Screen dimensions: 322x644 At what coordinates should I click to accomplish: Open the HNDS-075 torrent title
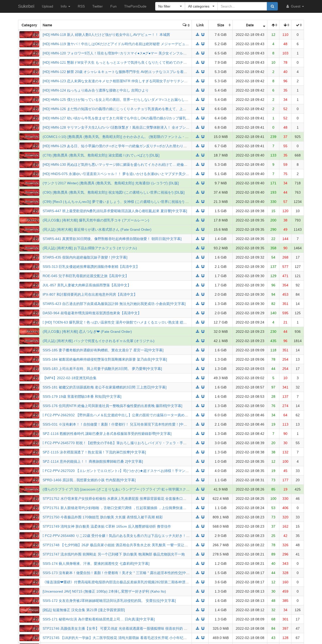click(116, 174)
